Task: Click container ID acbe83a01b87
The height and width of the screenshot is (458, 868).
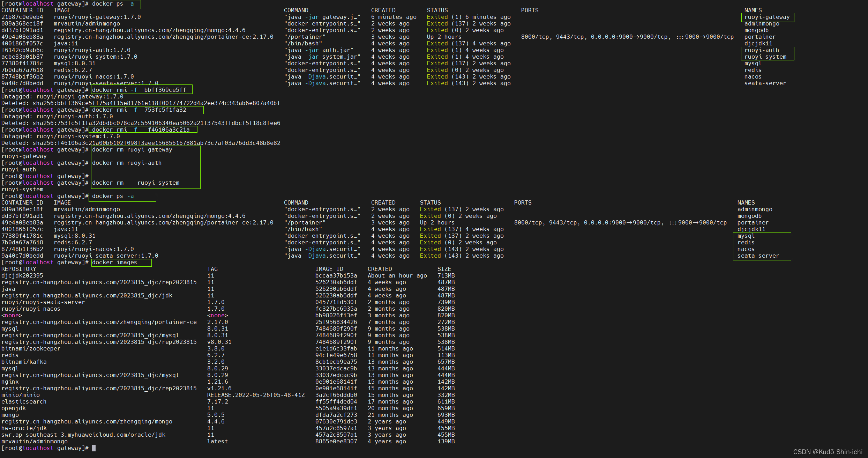Action: 22,57
